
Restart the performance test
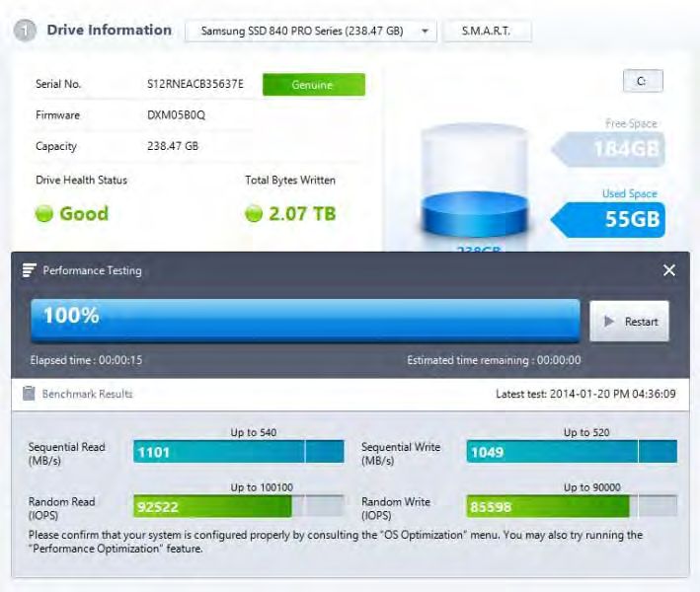[x=630, y=322]
